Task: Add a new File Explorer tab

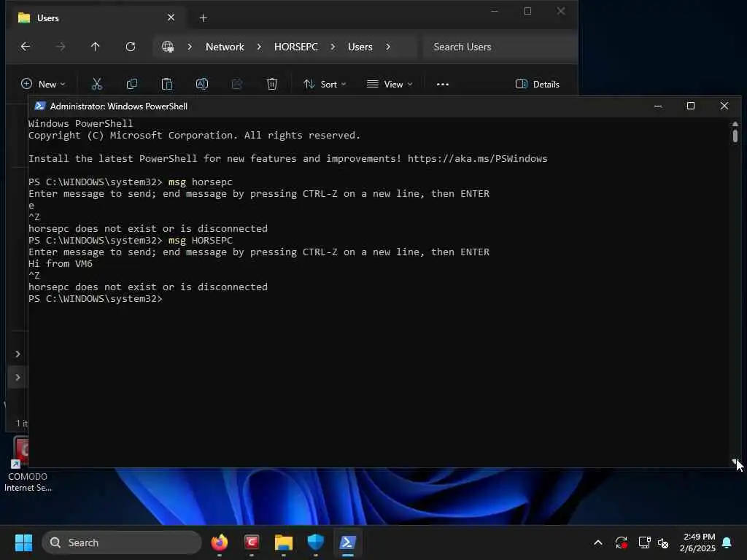Action: (x=203, y=18)
